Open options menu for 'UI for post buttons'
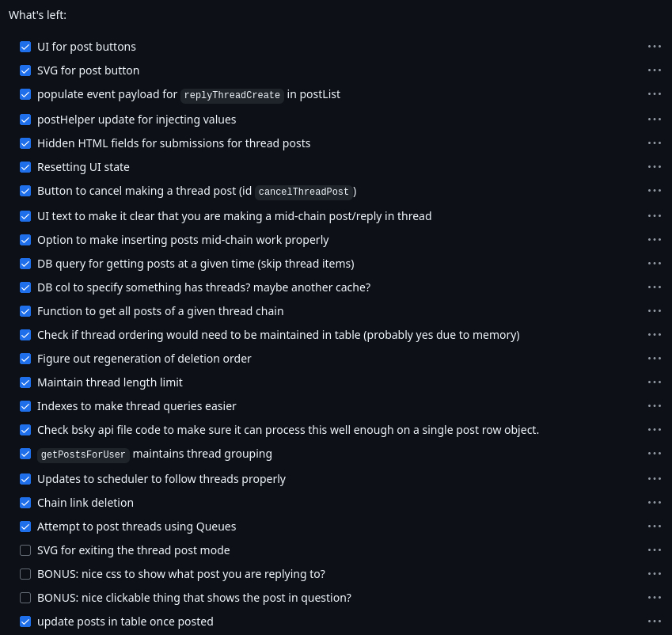672x635 pixels. (654, 47)
